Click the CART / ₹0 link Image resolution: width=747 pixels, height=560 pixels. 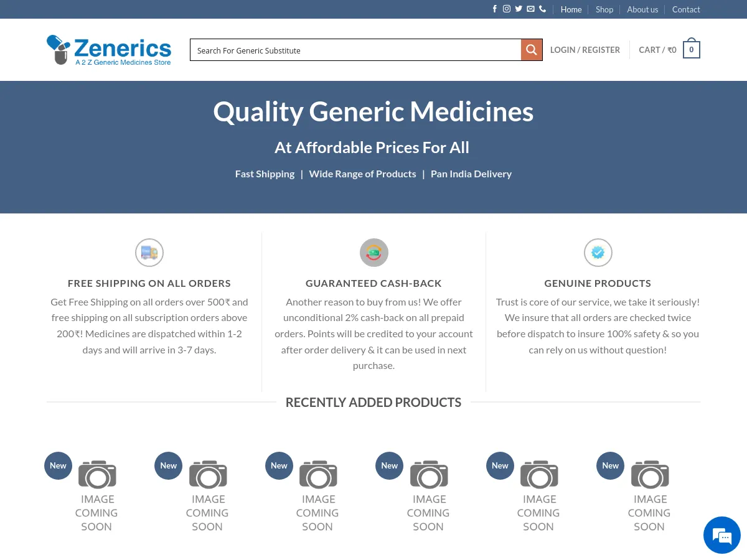[657, 50]
